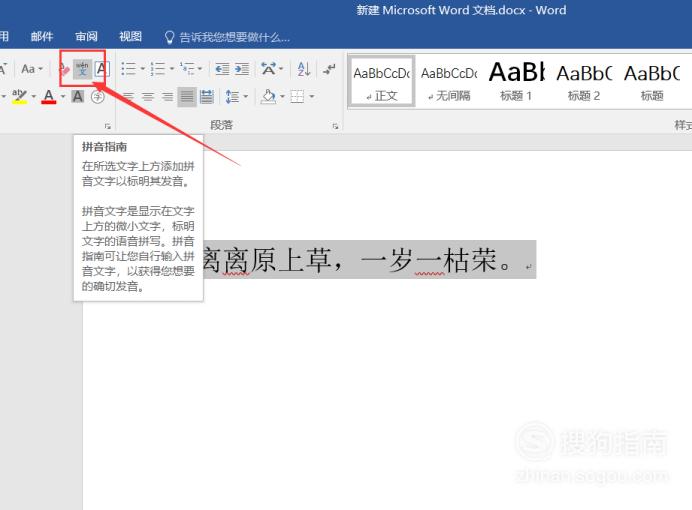Apply bullet list formatting
This screenshot has height=510, width=692.
pyautogui.click(x=128, y=69)
